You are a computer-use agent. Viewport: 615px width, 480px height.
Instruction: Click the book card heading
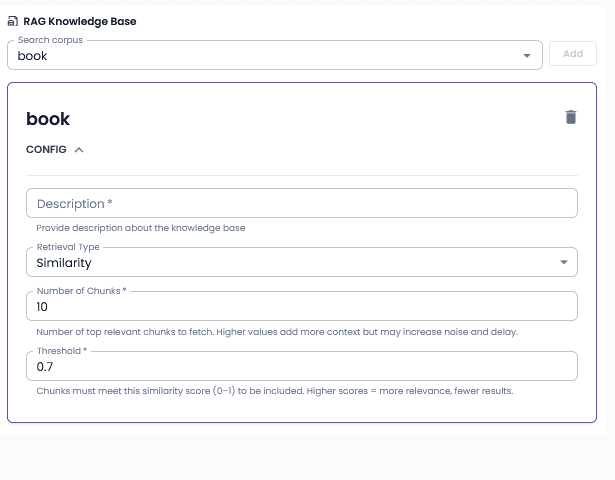tap(48, 119)
